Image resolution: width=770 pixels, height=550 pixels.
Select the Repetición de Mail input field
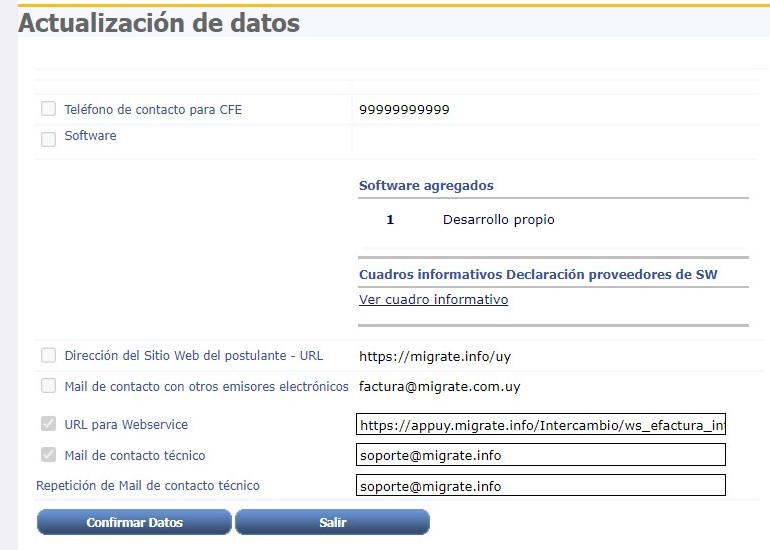point(540,486)
